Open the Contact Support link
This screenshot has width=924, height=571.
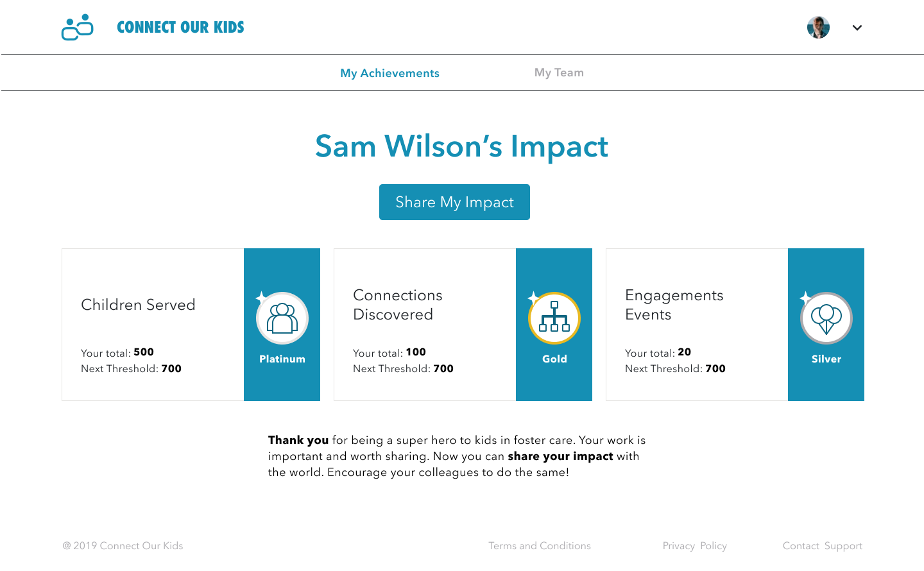pos(822,545)
